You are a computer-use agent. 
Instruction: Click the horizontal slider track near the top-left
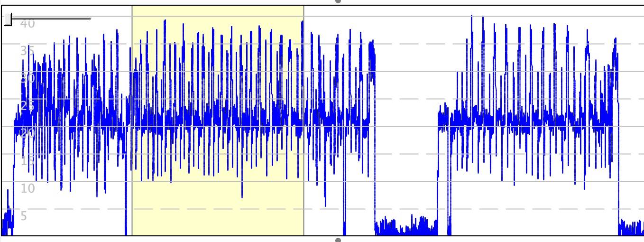52,19
